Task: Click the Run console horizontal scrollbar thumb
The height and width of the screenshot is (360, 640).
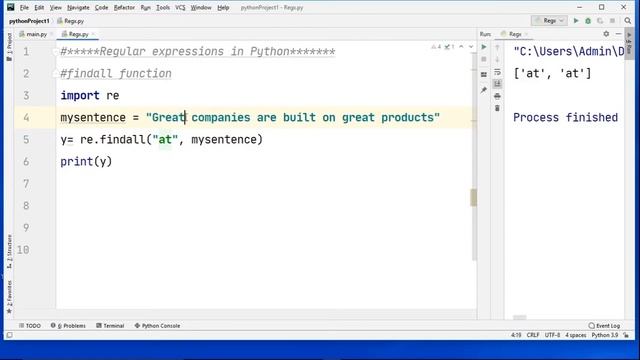Action: coord(520,317)
